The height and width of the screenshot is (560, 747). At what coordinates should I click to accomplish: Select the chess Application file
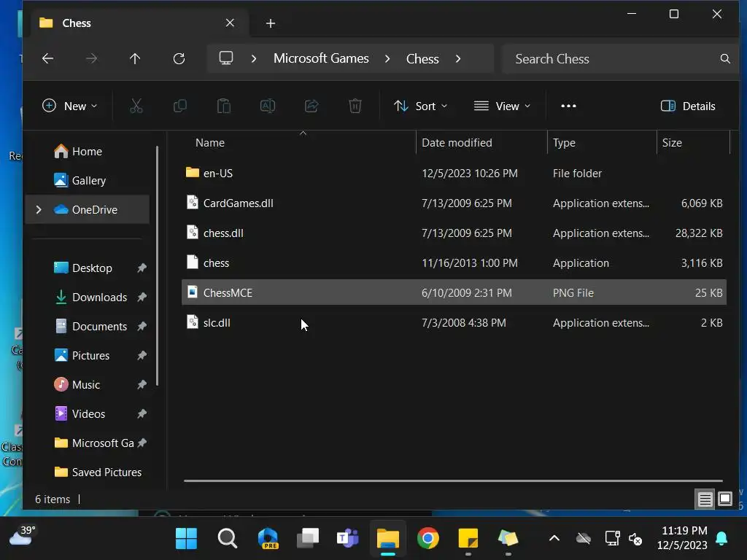coord(454,262)
